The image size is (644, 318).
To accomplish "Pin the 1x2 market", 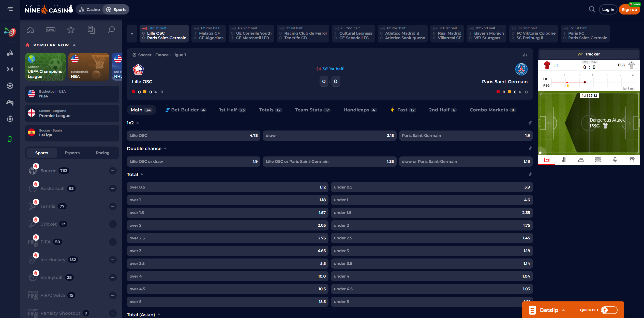I will click(x=530, y=123).
